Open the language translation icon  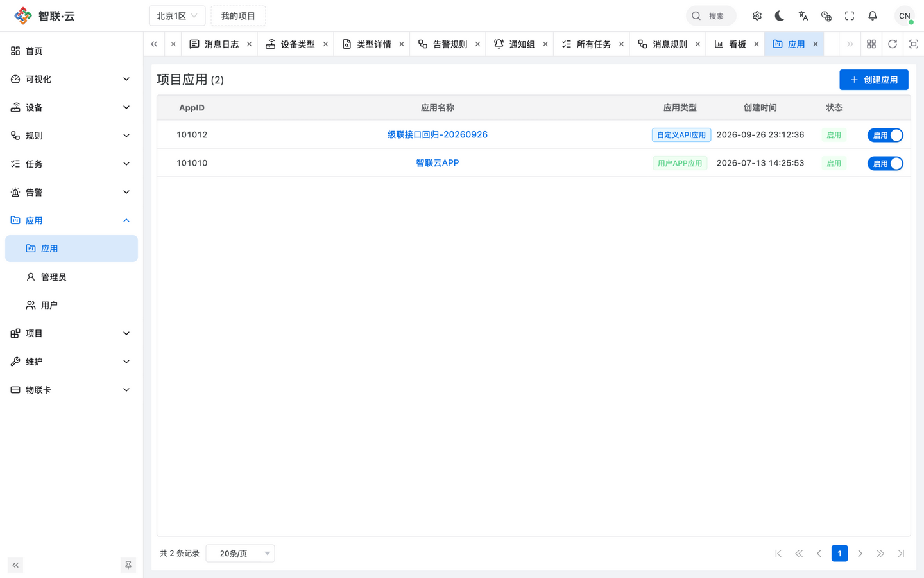tap(803, 16)
